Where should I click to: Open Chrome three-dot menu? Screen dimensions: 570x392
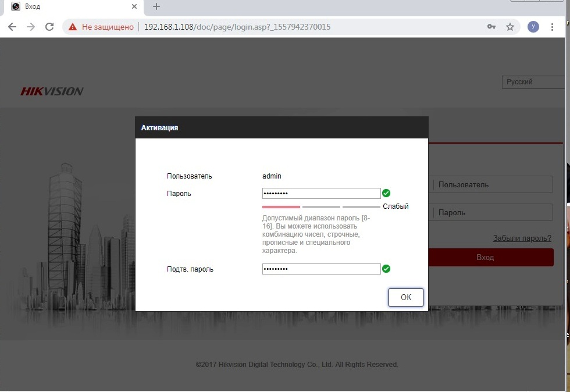[x=551, y=27]
